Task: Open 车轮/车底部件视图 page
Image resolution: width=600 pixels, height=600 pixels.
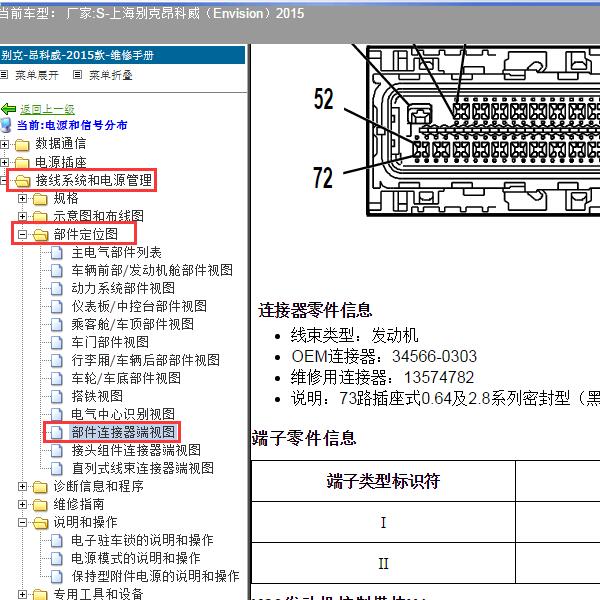Action: [126, 378]
